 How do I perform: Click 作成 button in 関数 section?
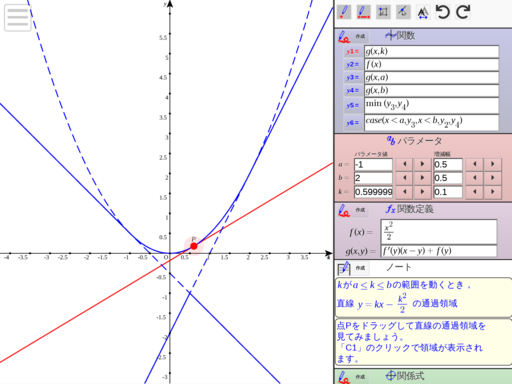pyautogui.click(x=360, y=36)
